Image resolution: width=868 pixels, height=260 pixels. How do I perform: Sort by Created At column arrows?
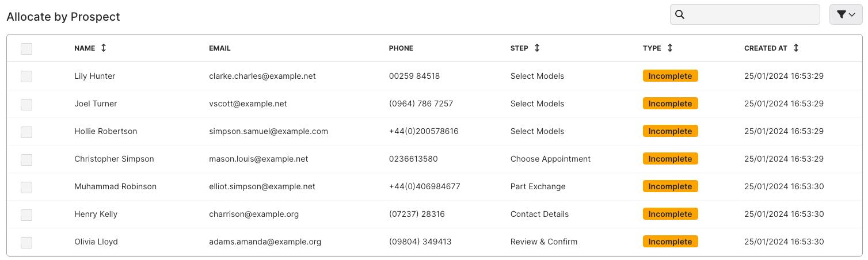(796, 48)
